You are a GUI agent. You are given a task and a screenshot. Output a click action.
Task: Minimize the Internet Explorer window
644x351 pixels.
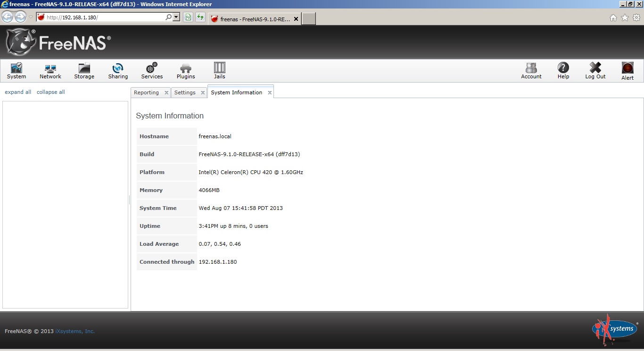[x=622, y=4]
